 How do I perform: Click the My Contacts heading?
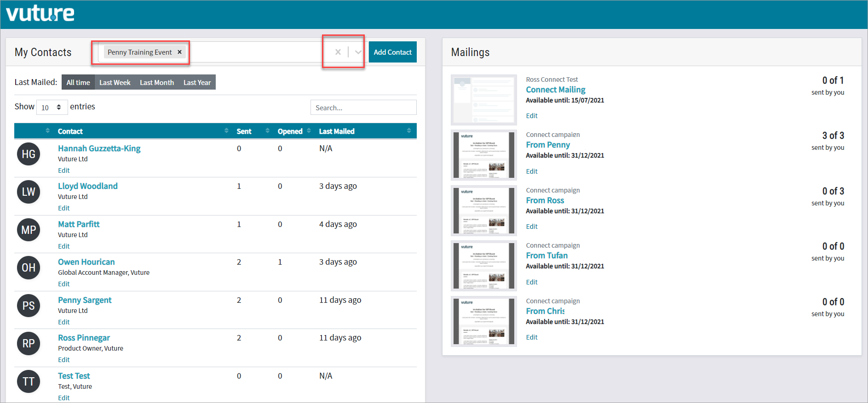click(x=43, y=52)
